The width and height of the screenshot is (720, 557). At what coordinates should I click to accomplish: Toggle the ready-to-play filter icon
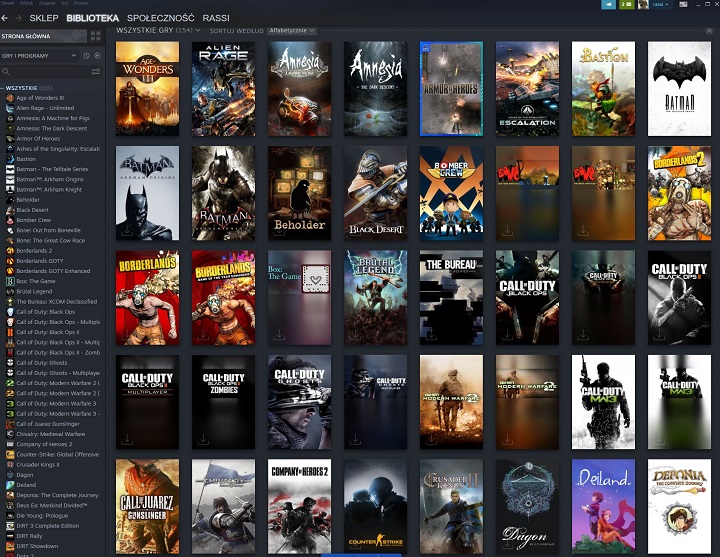[96, 55]
